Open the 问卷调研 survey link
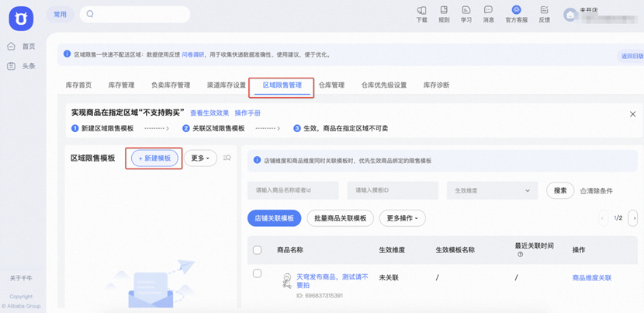This screenshot has width=644, height=313. click(x=192, y=54)
